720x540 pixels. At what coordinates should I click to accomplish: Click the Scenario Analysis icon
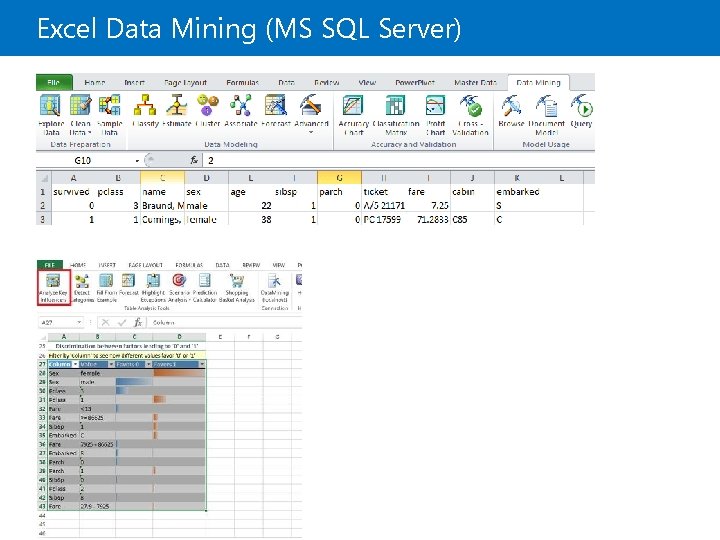click(x=179, y=287)
